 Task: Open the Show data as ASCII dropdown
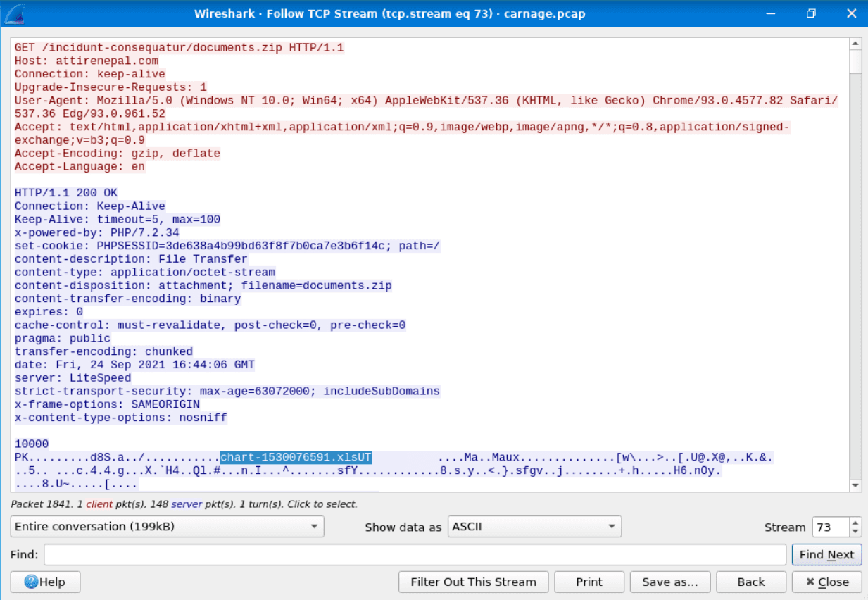click(x=534, y=527)
